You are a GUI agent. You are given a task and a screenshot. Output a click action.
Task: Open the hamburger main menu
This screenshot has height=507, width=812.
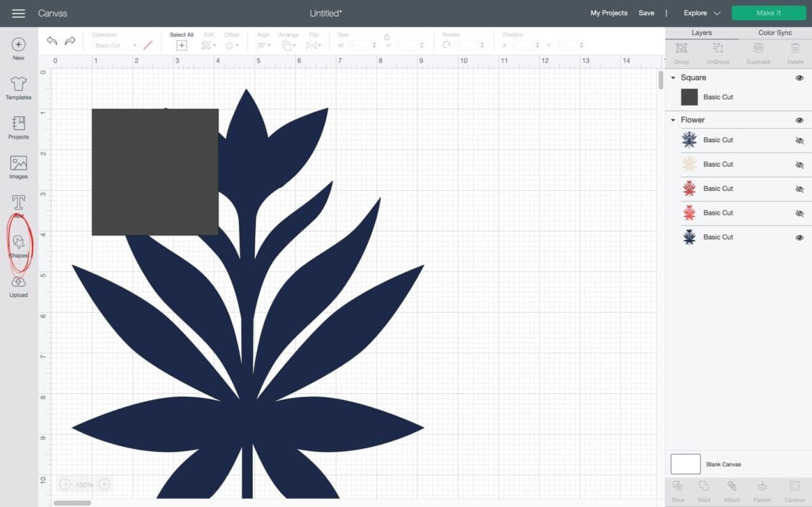(18, 14)
